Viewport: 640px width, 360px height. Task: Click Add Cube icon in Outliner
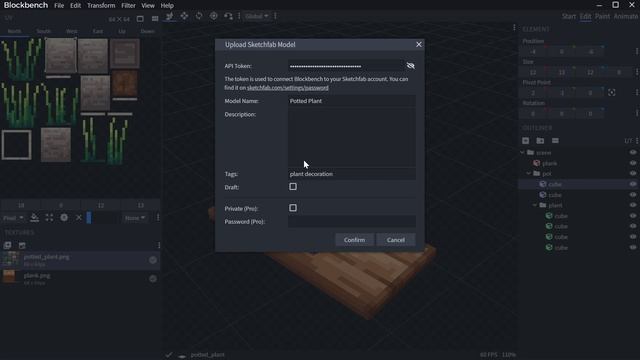coord(526,140)
